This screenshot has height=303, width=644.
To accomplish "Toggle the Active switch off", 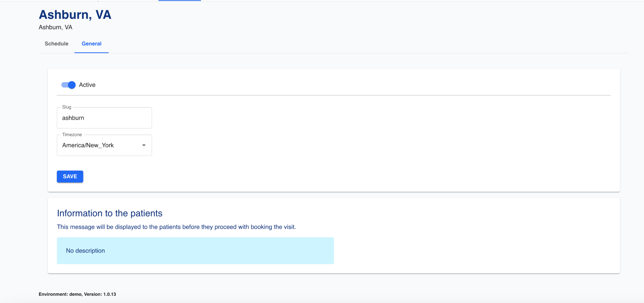I will (x=68, y=85).
